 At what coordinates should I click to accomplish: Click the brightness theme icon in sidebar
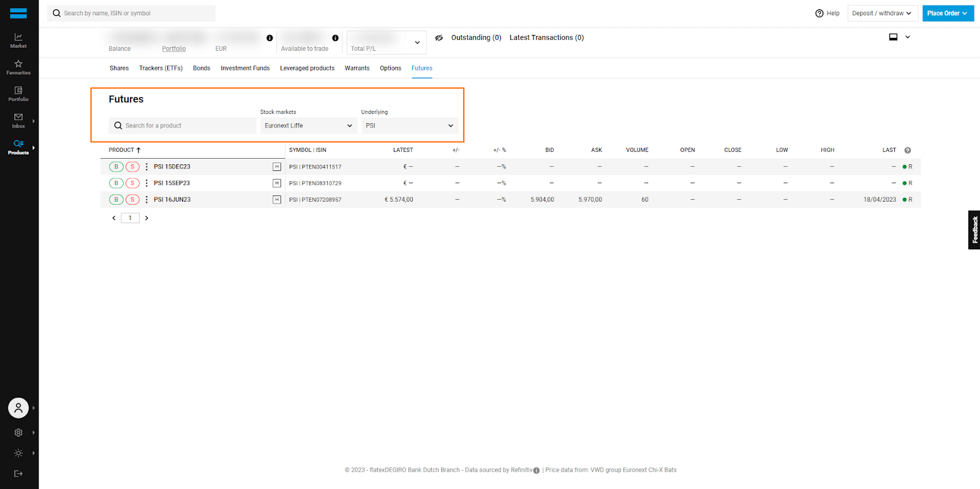(18, 453)
